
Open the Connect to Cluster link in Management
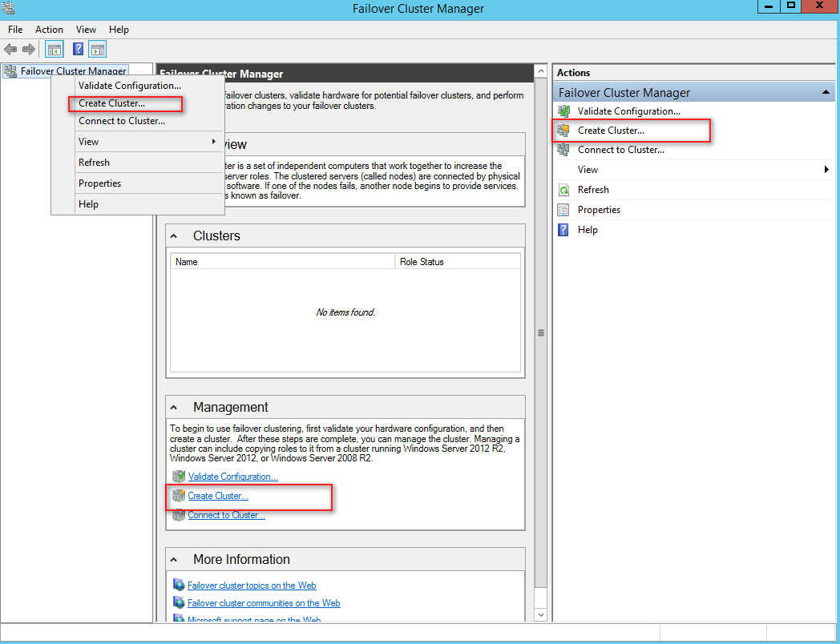point(227,515)
